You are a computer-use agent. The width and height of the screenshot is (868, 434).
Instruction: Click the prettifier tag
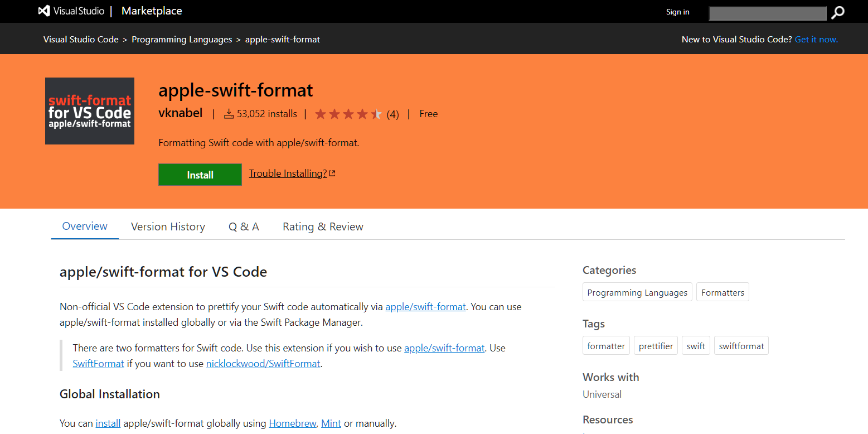pos(656,346)
